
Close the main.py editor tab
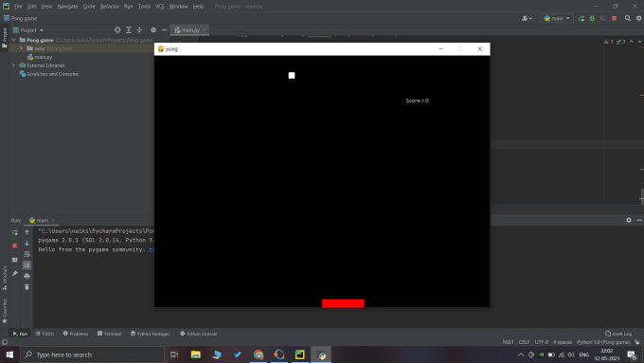(205, 30)
